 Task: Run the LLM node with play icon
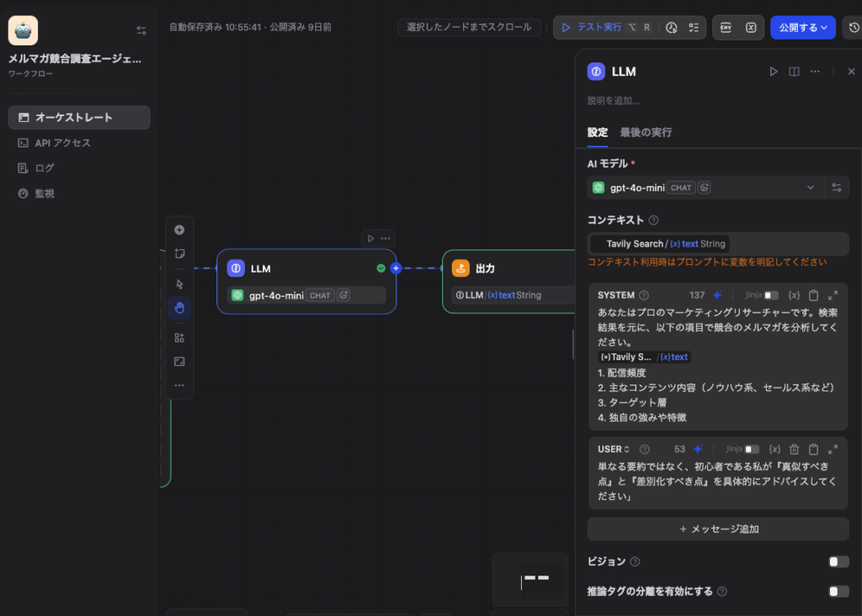774,72
